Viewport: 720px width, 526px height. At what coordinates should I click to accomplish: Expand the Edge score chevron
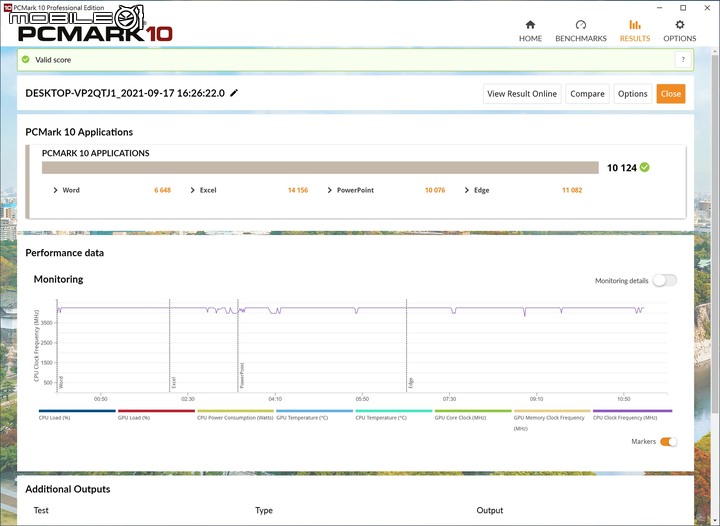pyautogui.click(x=467, y=190)
